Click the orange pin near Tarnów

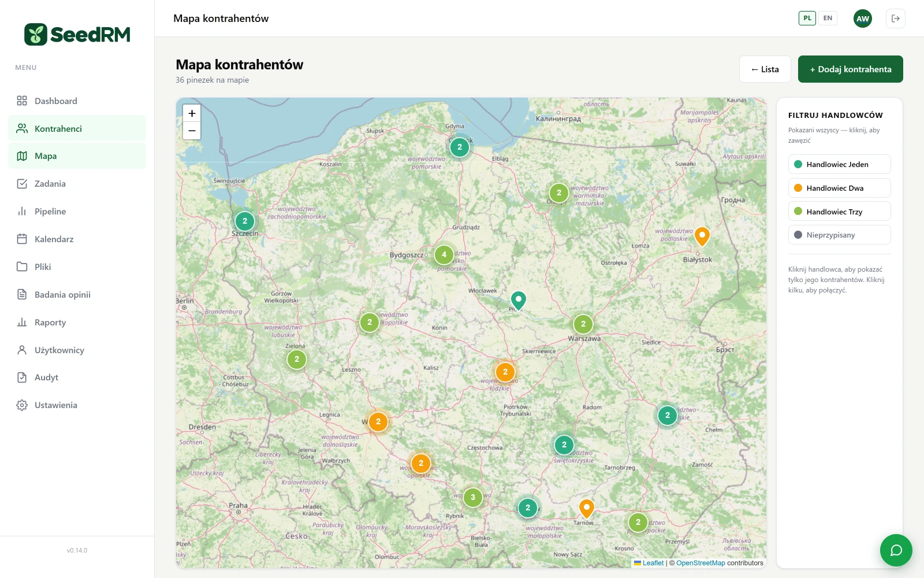click(x=587, y=508)
